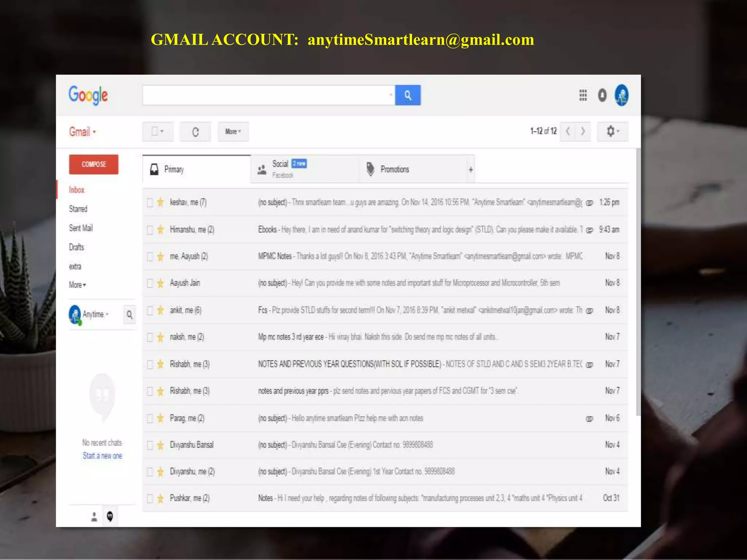Click the Google logo
The image size is (747, 560).
[x=88, y=95]
